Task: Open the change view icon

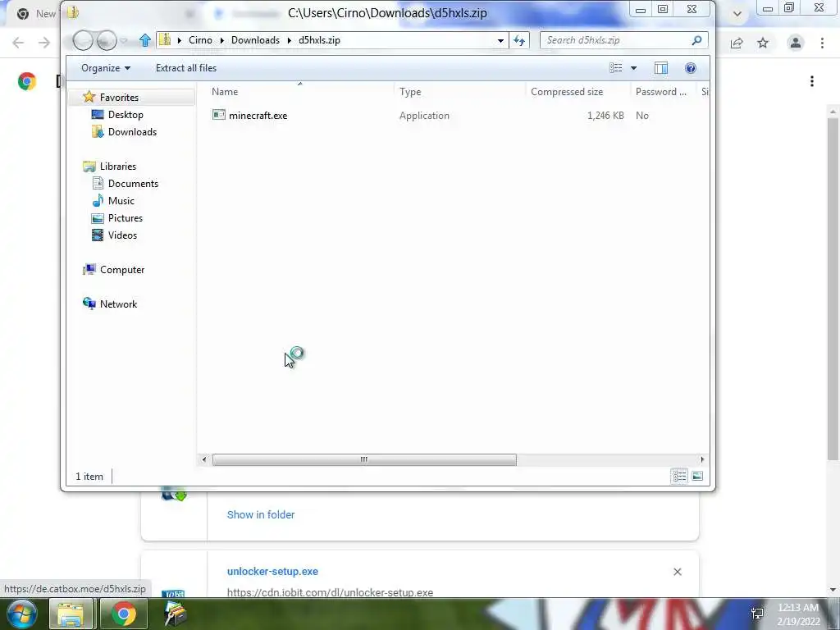Action: point(615,68)
